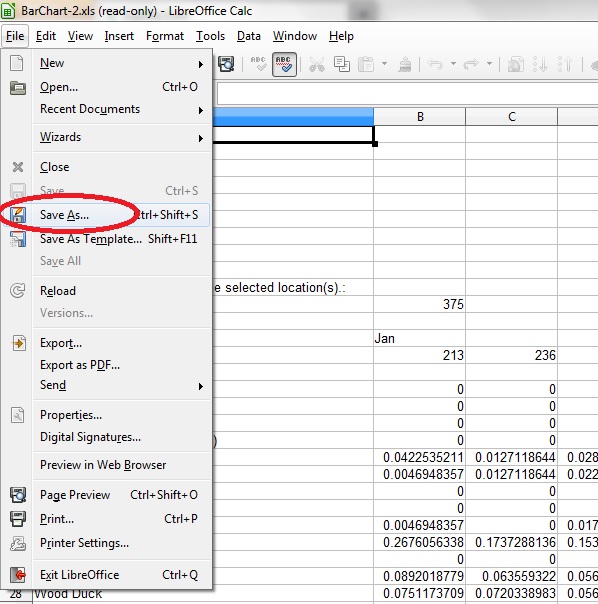Click the Undo arrow toolbar icon
This screenshot has width=598, height=604.
(x=435, y=64)
